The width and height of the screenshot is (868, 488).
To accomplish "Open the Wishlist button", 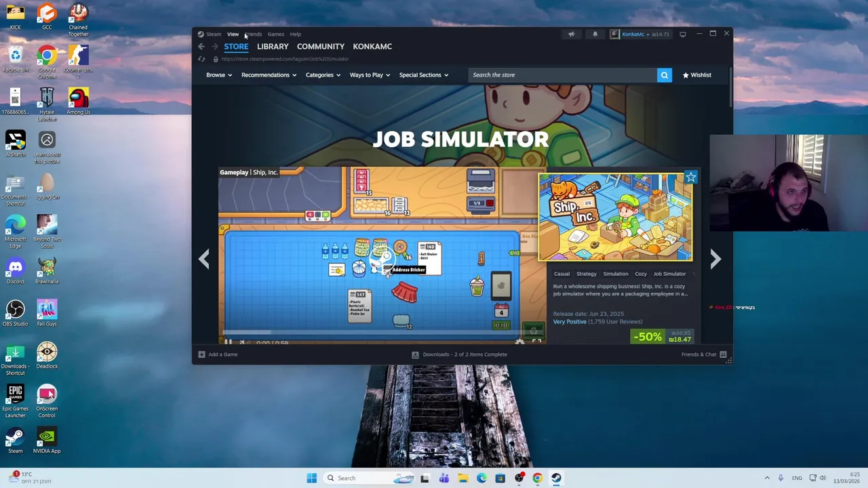I will tap(697, 75).
